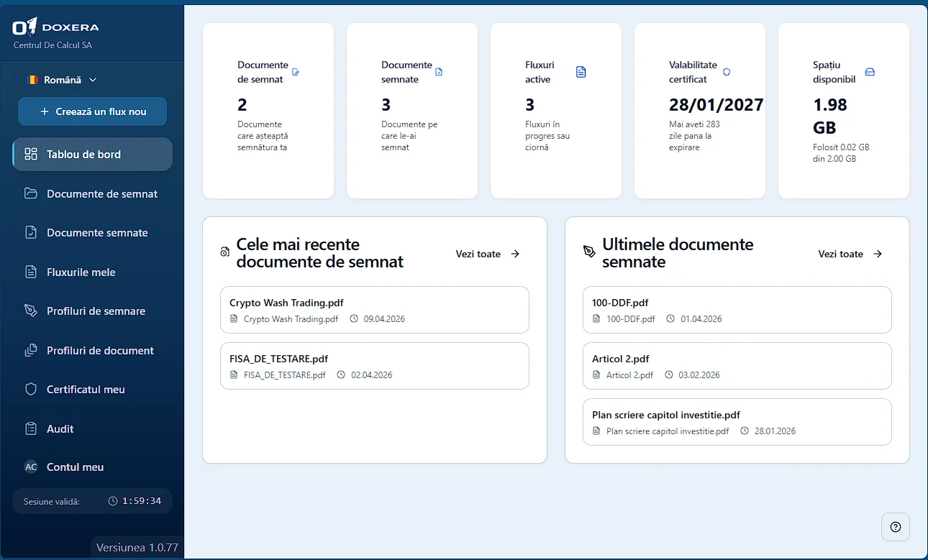The image size is (928, 560).
Task: Click the Versiunea 1.0.77 label
Action: [137, 548]
